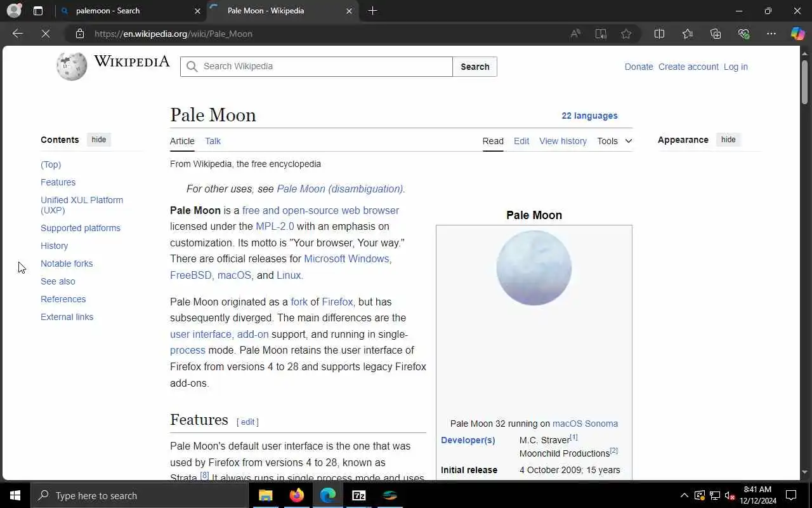Open the last taskbar app beside 7-Zip

point(390,495)
